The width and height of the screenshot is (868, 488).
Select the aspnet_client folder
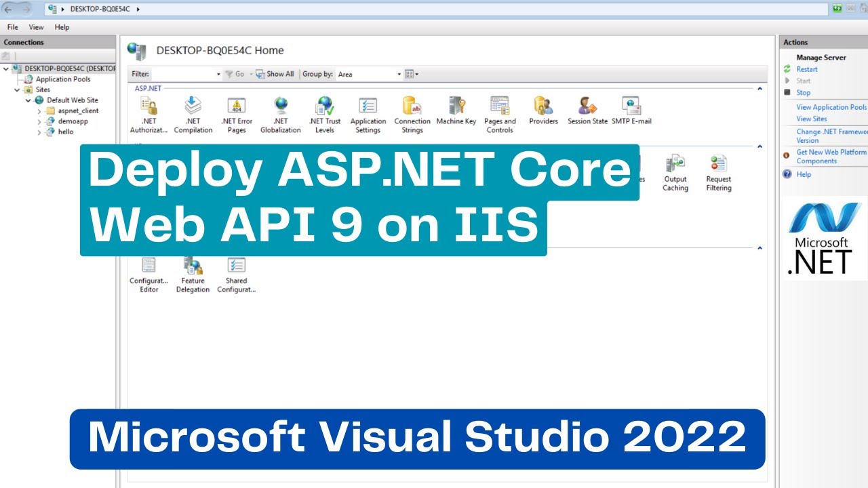[x=78, y=110]
